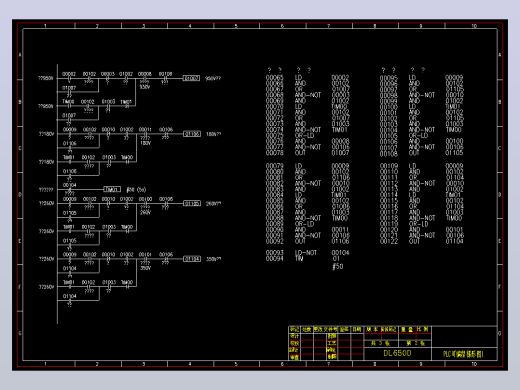This screenshot has height=390, width=520.
Task: Click instruction address 00094 in the list
Action: [274, 258]
